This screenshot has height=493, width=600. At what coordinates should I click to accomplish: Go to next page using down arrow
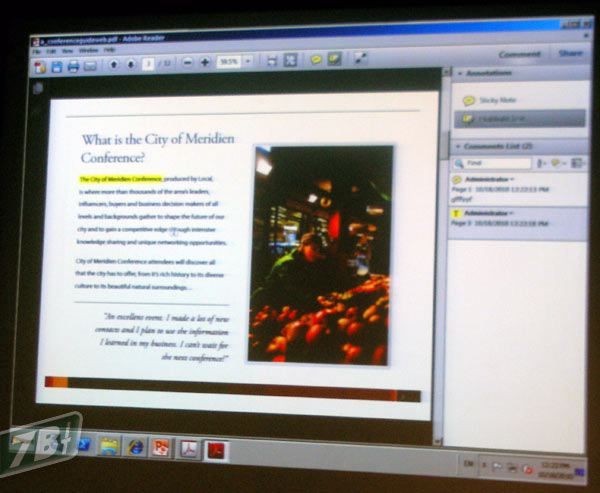pos(130,65)
